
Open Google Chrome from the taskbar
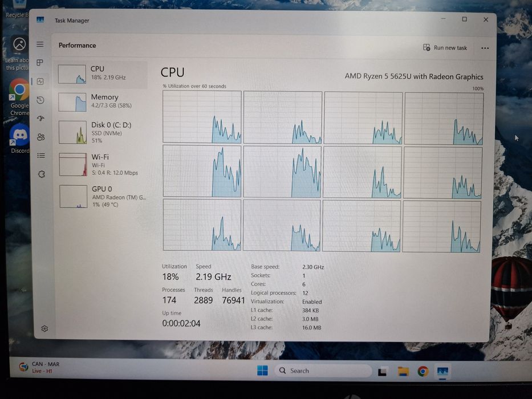(423, 372)
